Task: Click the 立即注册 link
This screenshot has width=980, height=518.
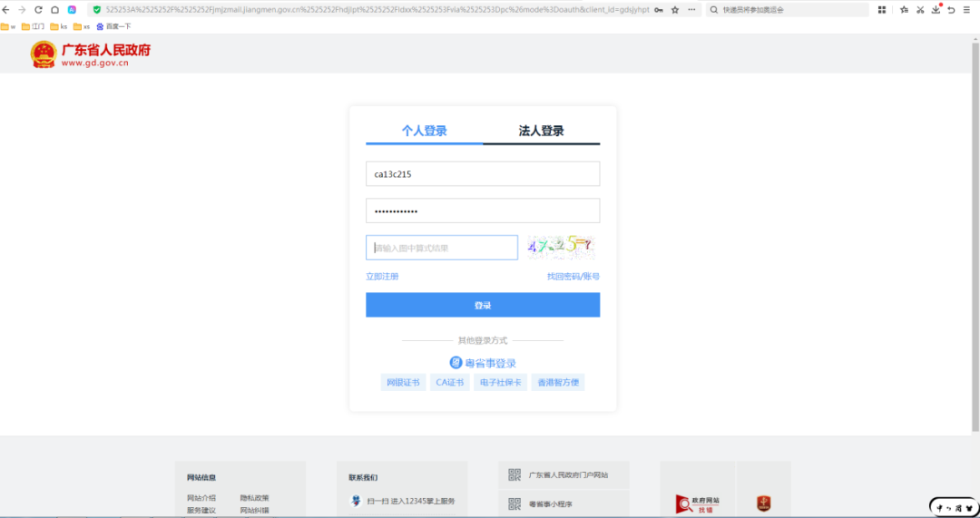Action: click(x=381, y=277)
